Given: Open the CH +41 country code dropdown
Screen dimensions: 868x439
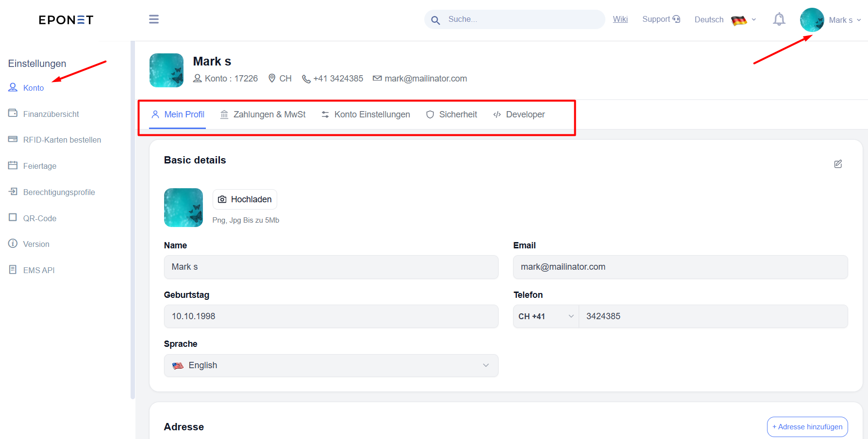Looking at the screenshot, I should point(546,316).
